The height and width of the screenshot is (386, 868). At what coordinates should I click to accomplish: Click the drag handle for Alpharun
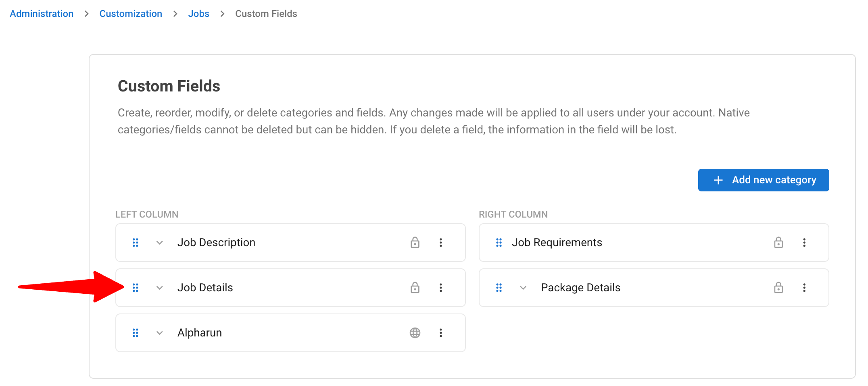tap(136, 333)
